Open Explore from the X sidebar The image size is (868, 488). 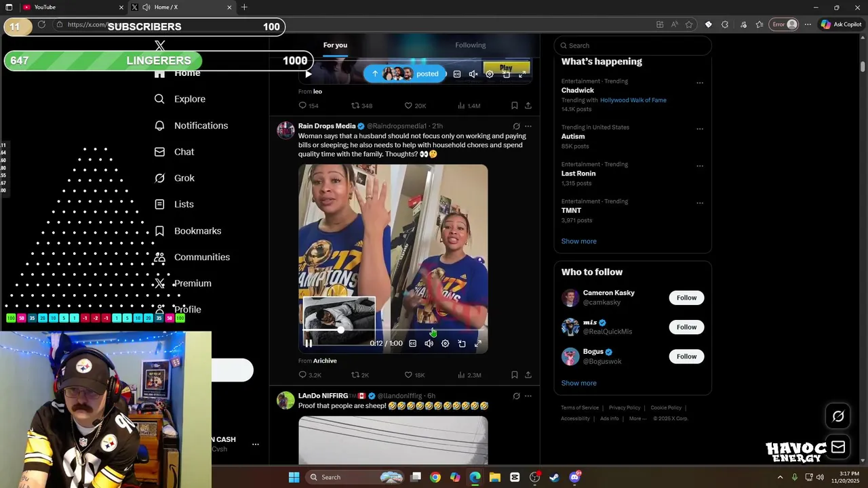(x=180, y=99)
